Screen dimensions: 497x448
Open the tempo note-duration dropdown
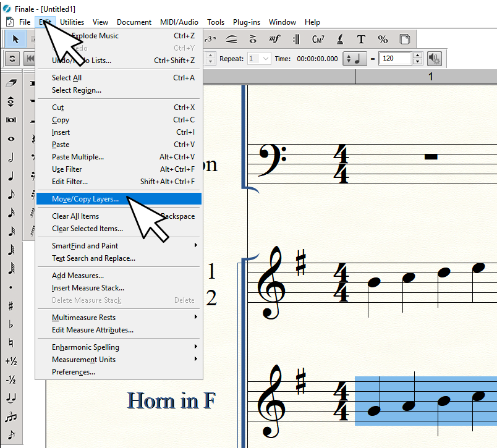[x=355, y=59]
